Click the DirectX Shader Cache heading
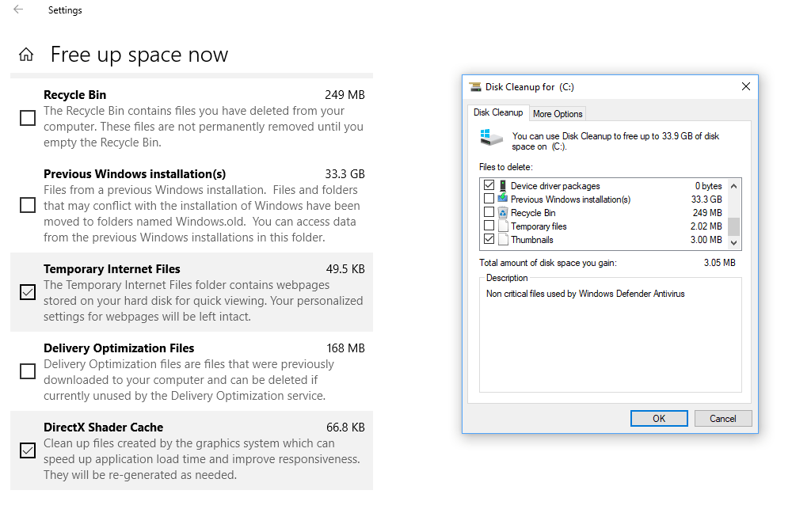This screenshot has height=532, width=792. tap(103, 427)
